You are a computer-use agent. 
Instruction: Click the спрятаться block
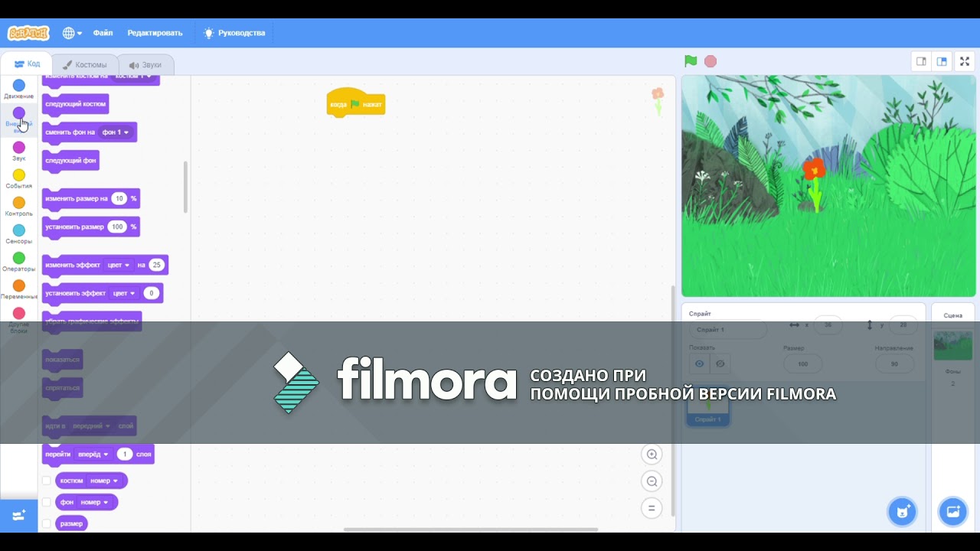click(62, 388)
